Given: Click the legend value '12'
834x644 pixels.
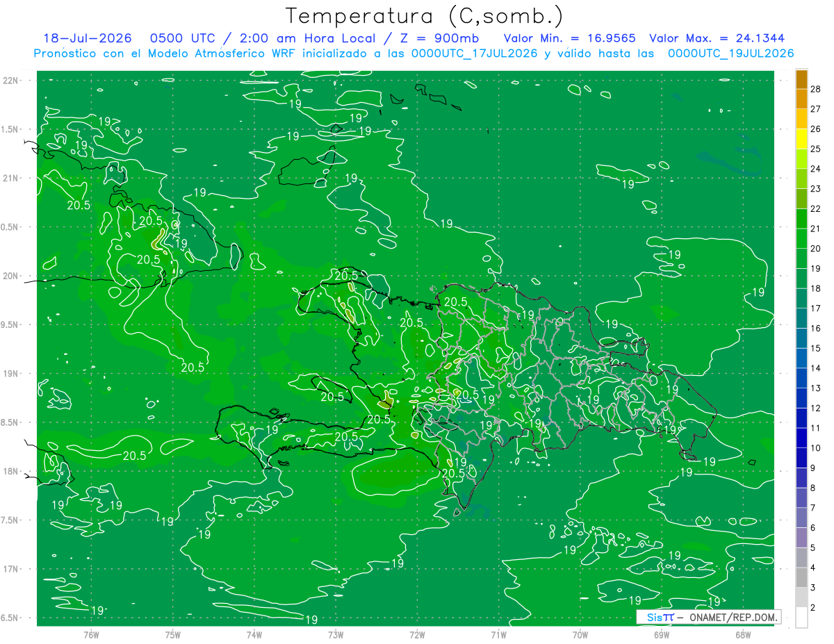Looking at the screenshot, I should click(x=817, y=408).
